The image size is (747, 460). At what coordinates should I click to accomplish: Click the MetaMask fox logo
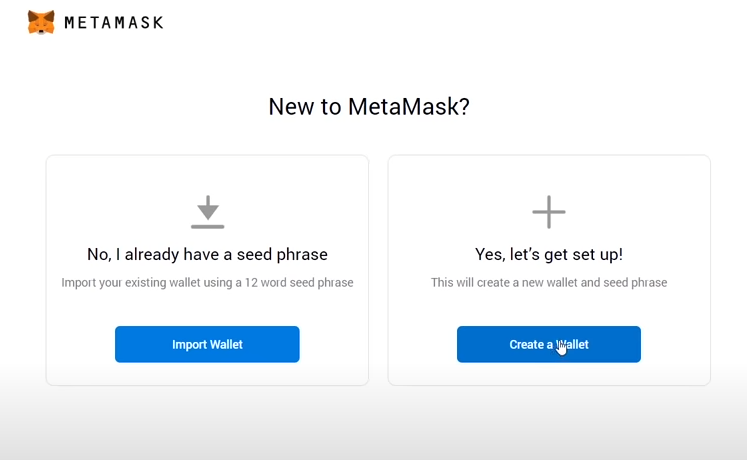41,22
